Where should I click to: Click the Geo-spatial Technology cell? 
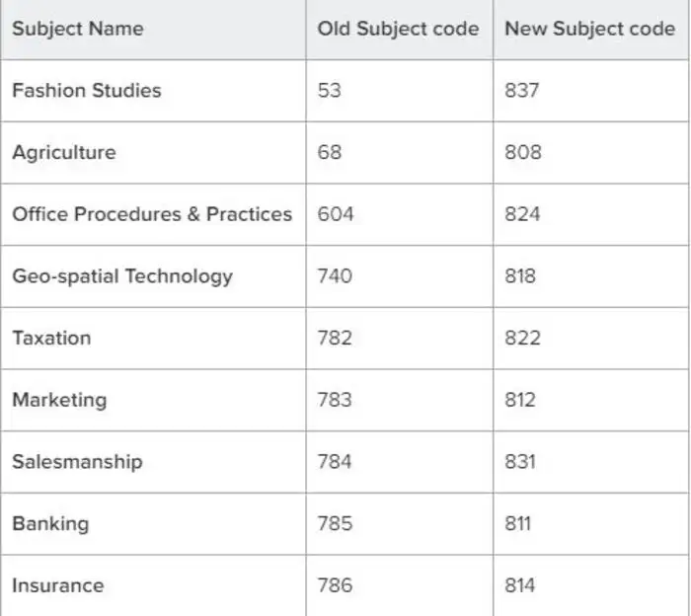(x=122, y=276)
